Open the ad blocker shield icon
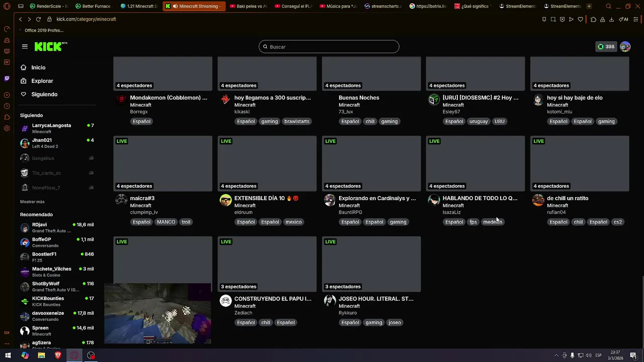This screenshot has width=644, height=362. 562,19
